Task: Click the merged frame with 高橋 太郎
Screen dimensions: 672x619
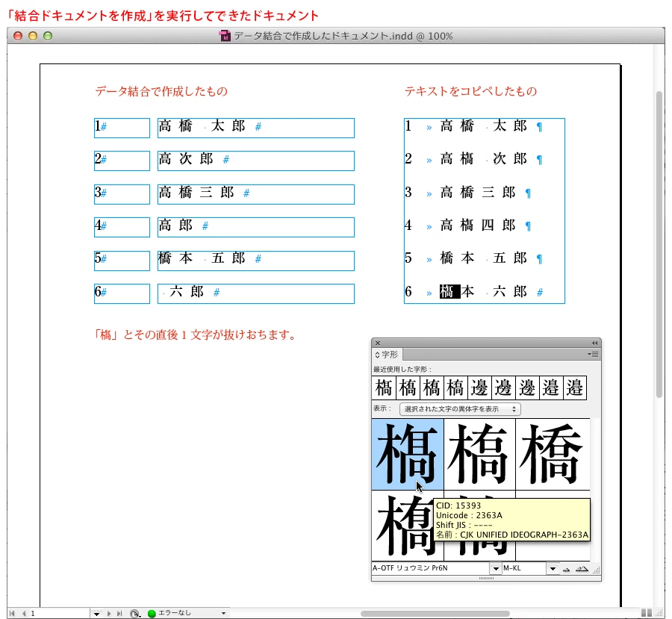Action: click(256, 128)
